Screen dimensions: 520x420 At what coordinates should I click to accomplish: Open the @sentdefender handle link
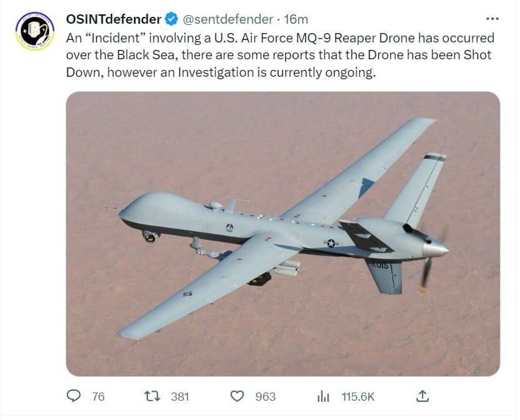[228, 19]
